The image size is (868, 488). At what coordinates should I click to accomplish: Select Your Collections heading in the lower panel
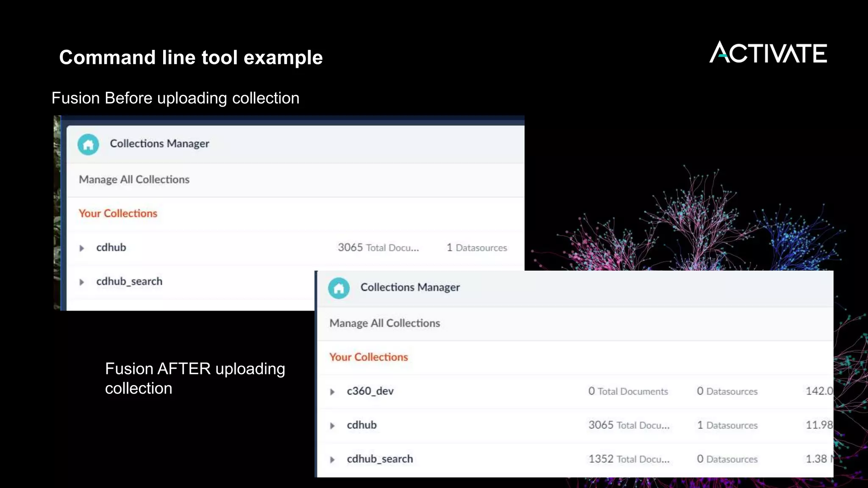(368, 357)
